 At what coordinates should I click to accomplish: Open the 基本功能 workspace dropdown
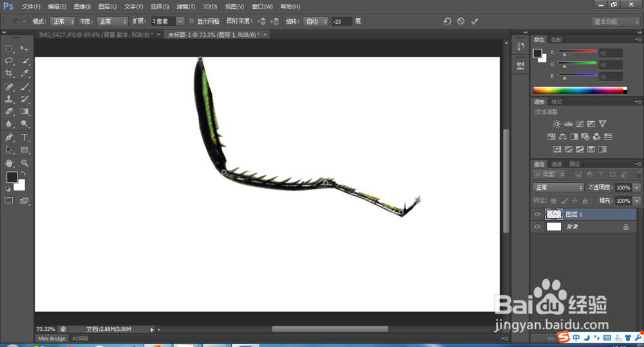(616, 22)
